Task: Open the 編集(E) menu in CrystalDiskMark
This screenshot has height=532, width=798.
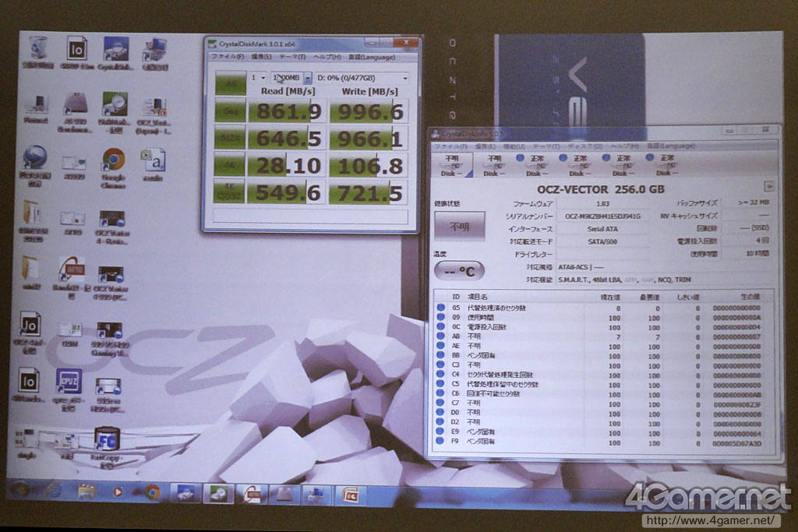Action: pyautogui.click(x=262, y=57)
